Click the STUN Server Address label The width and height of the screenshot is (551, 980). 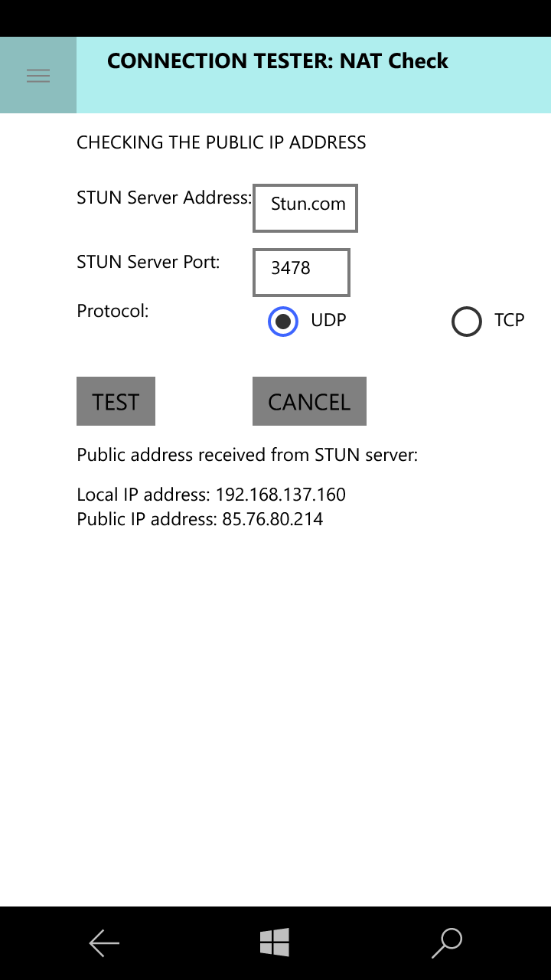[x=164, y=198]
